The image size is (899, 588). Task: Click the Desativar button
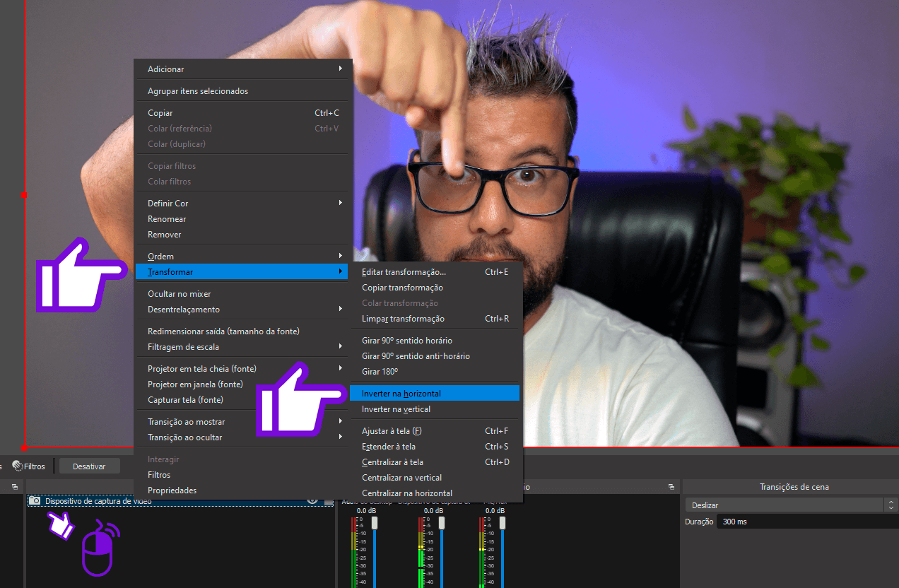coord(89,466)
